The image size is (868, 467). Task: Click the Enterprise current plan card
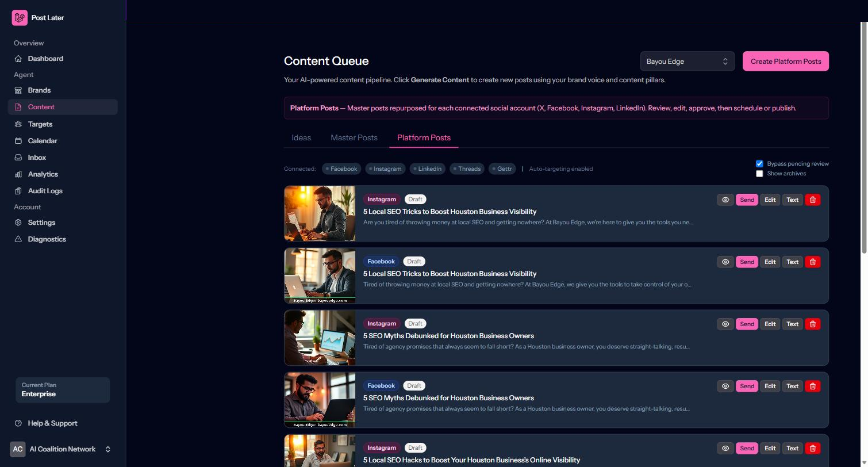(x=63, y=390)
